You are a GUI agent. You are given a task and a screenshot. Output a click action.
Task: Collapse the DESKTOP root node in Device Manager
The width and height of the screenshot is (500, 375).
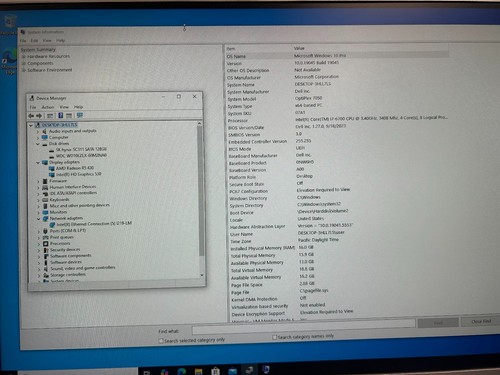(x=31, y=125)
